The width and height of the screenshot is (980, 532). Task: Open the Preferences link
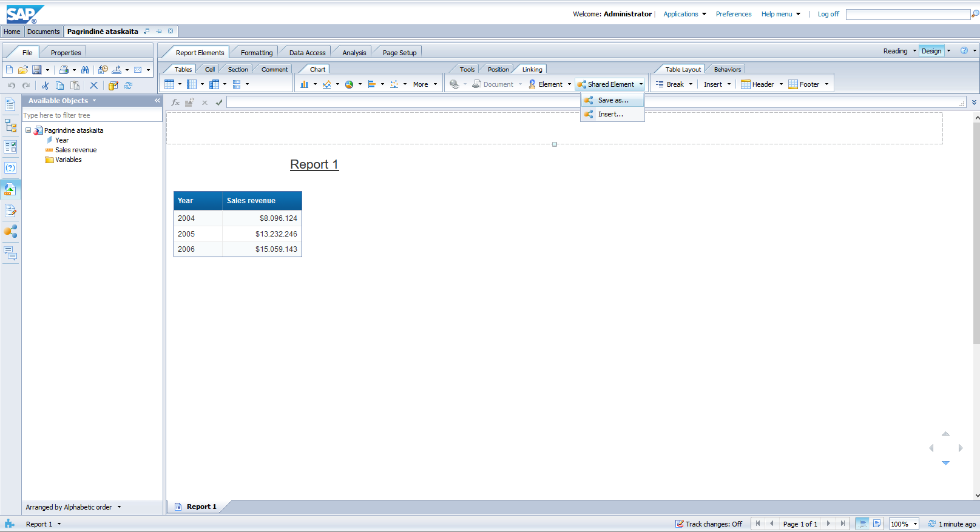tap(733, 14)
